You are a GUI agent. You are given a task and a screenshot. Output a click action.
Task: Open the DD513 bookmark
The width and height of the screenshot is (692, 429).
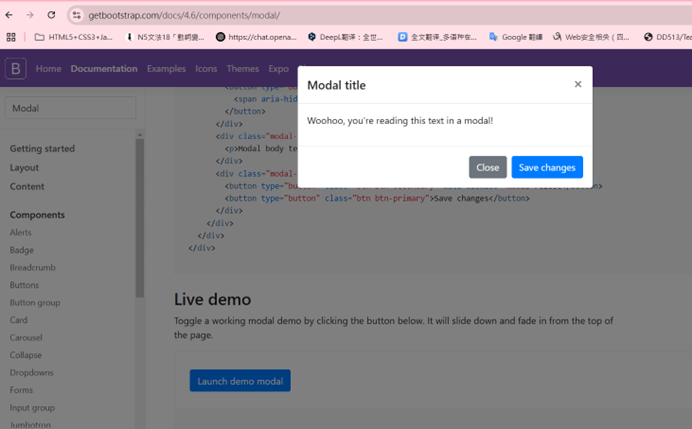[668, 37]
